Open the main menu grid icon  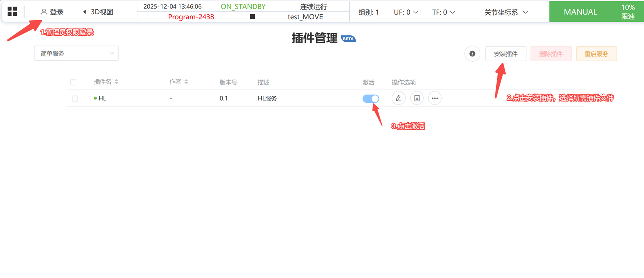click(12, 12)
